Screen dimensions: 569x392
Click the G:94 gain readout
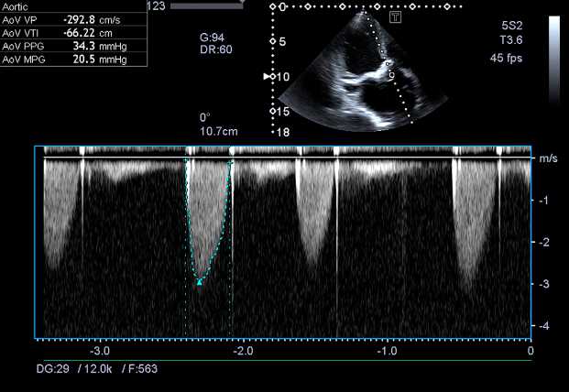pyautogui.click(x=212, y=38)
